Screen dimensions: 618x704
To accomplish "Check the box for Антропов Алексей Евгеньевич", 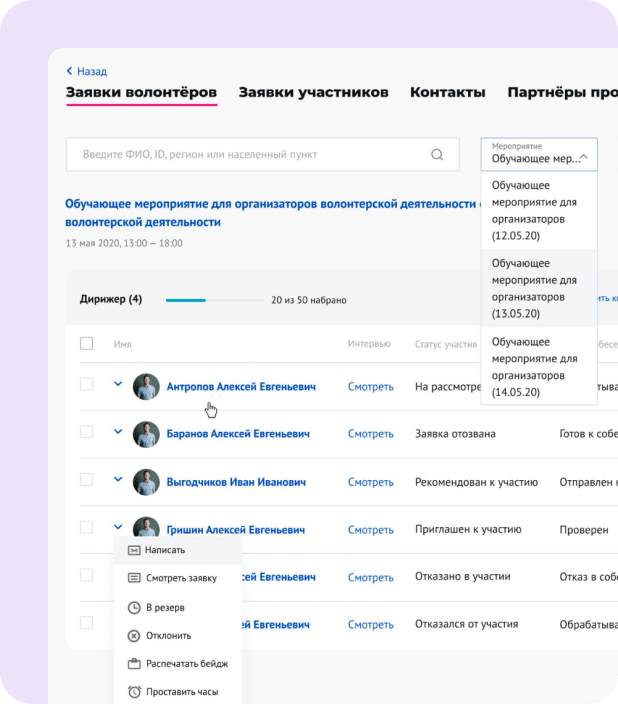I will [x=87, y=384].
